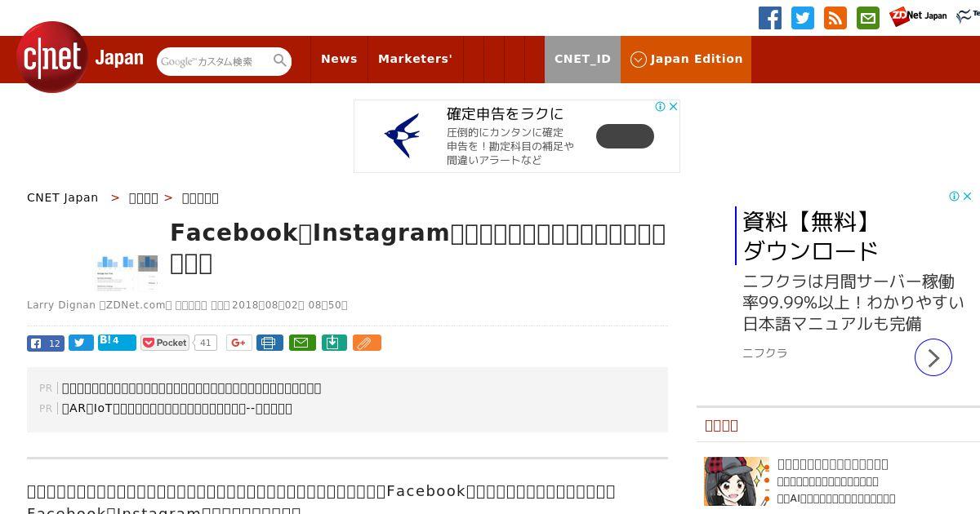Open the swallow logo ad image

pos(402,135)
